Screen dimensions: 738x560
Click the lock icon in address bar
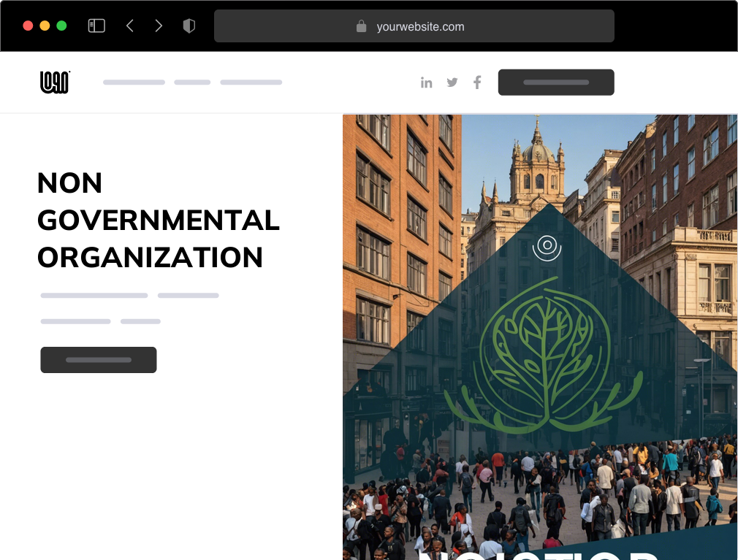(361, 26)
